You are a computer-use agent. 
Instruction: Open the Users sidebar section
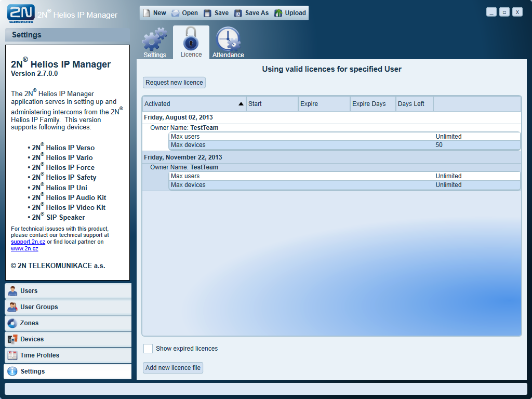coord(68,291)
